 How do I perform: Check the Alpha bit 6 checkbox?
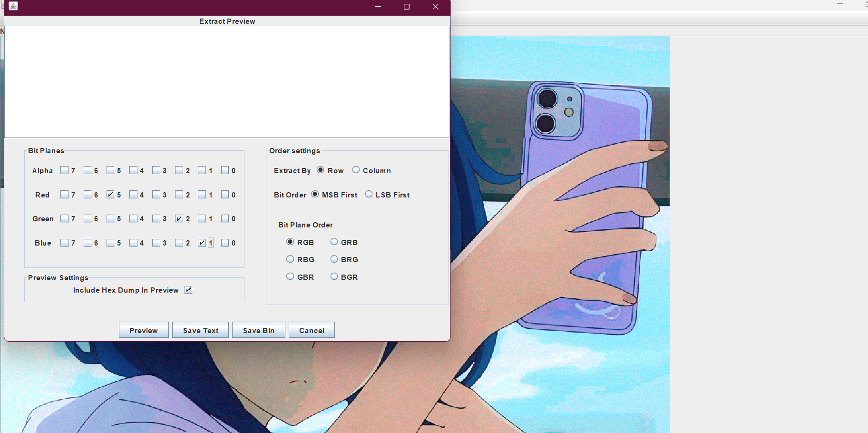(x=88, y=170)
